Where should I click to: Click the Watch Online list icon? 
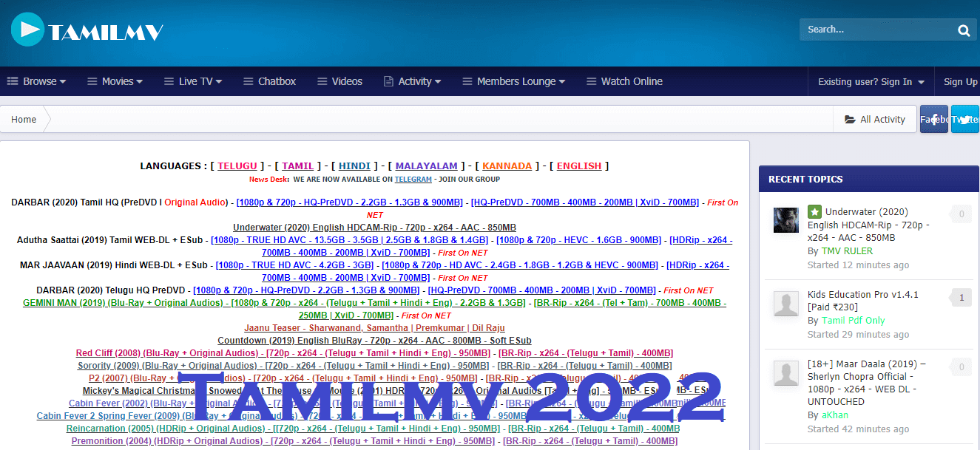[x=591, y=81]
